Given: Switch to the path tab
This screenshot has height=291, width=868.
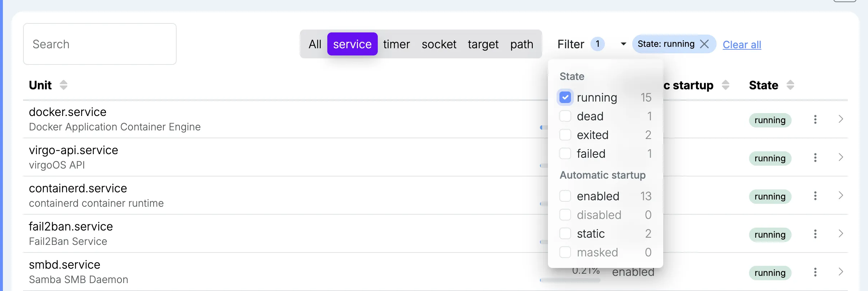Looking at the screenshot, I should pyautogui.click(x=522, y=44).
